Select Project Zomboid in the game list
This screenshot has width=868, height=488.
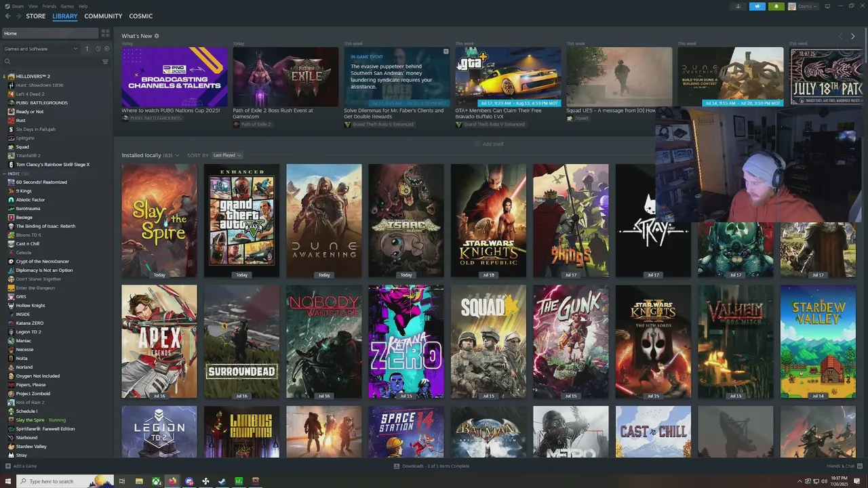pyautogui.click(x=33, y=394)
